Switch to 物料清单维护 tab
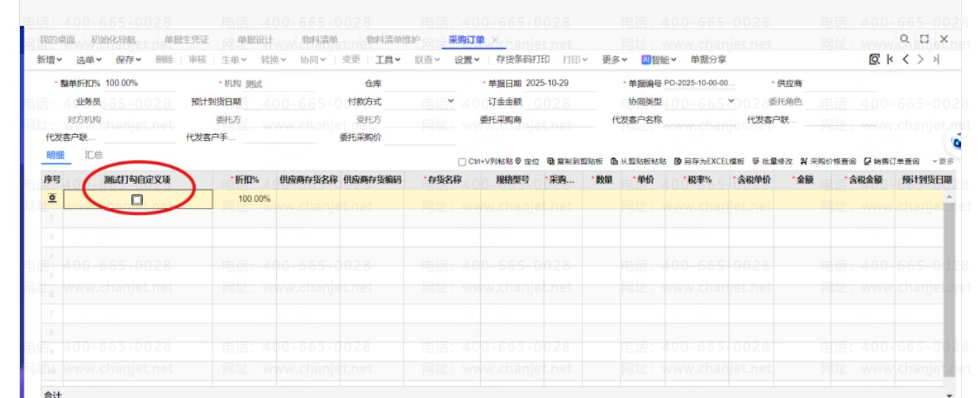 tap(393, 40)
